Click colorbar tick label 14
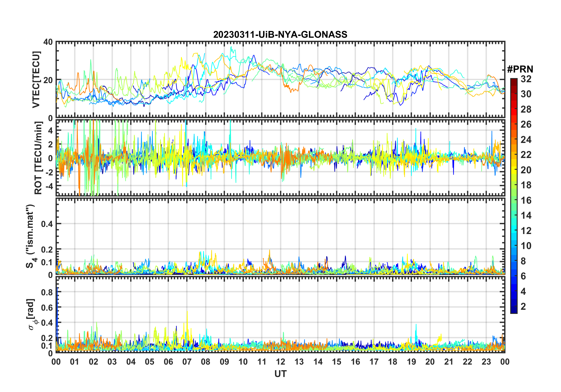The width and height of the screenshot is (561, 392). tap(526, 215)
